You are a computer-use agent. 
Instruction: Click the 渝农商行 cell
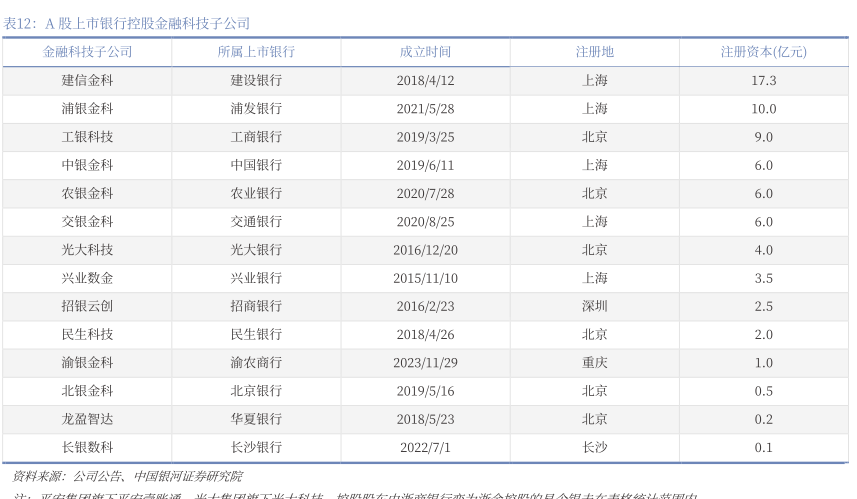tap(256, 363)
